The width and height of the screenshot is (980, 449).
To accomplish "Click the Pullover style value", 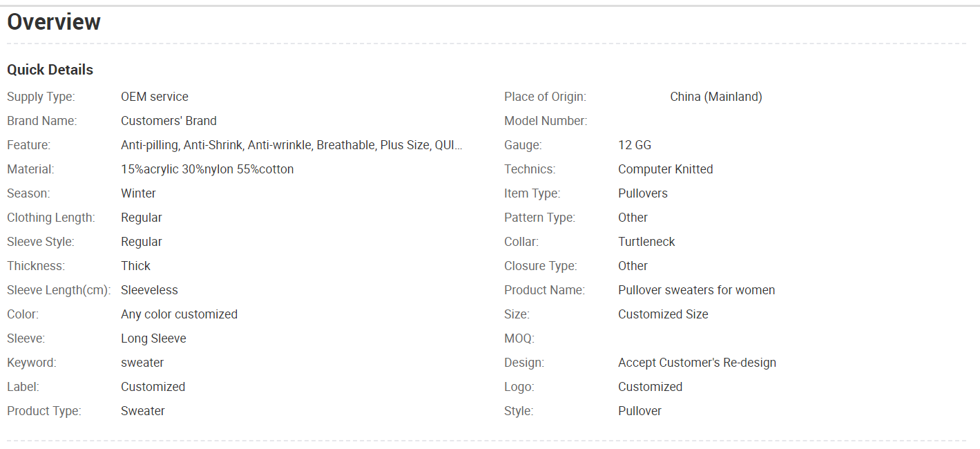I will (x=640, y=411).
